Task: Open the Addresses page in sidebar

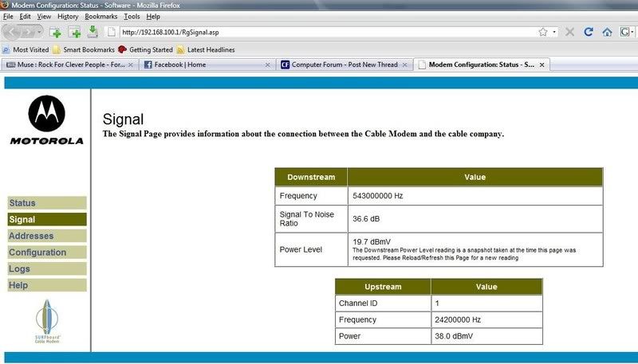Action: 46,236
